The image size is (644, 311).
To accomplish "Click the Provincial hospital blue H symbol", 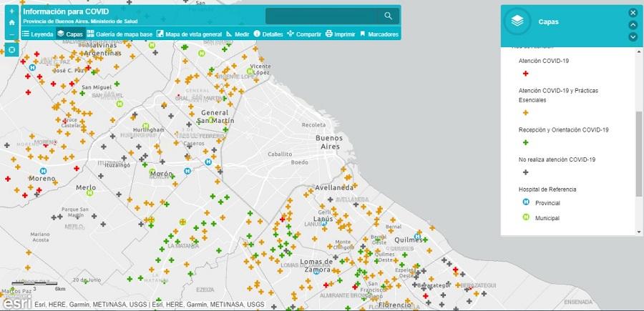I will tap(526, 202).
